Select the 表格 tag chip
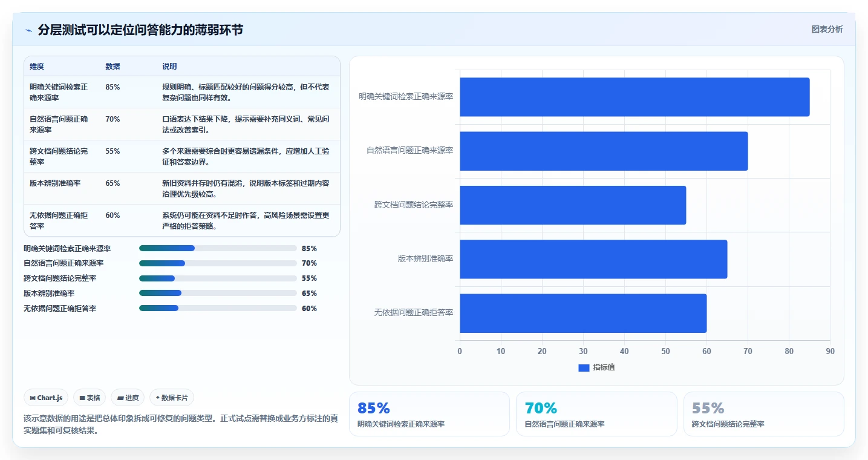Image resolution: width=868 pixels, height=460 pixels. tap(90, 398)
